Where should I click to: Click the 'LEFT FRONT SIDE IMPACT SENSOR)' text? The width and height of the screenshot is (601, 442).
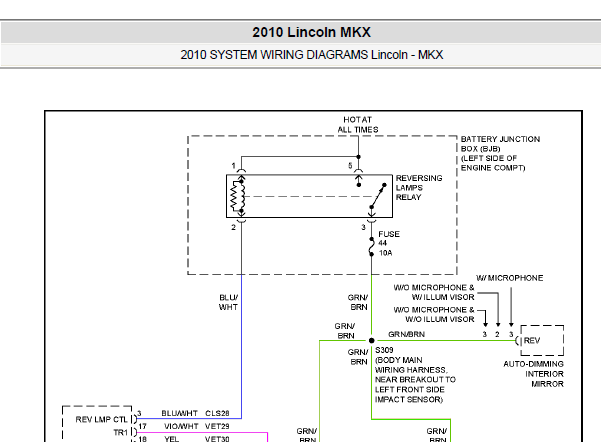(x=409, y=394)
